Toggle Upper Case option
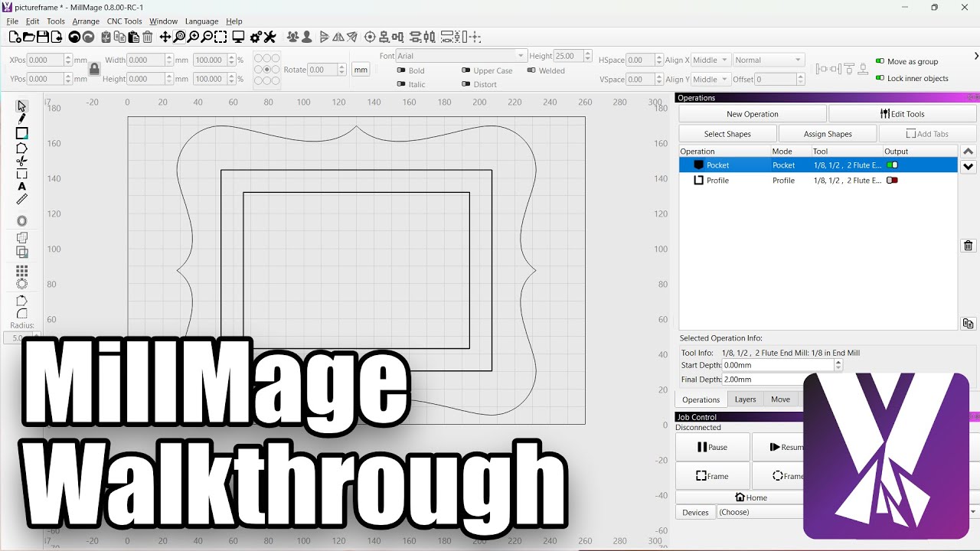The width and height of the screenshot is (980, 551). (466, 70)
